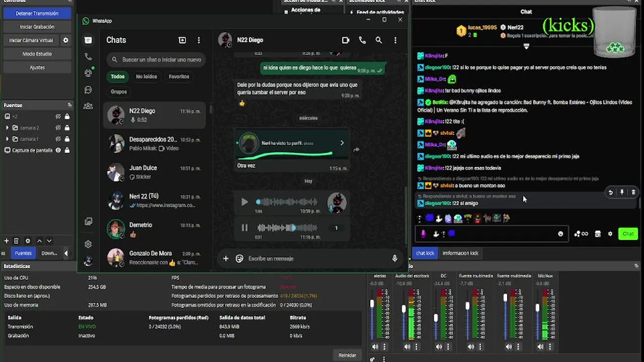The height and width of the screenshot is (362, 644).
Task: Mute the DC audio channel
Action: [439, 347]
